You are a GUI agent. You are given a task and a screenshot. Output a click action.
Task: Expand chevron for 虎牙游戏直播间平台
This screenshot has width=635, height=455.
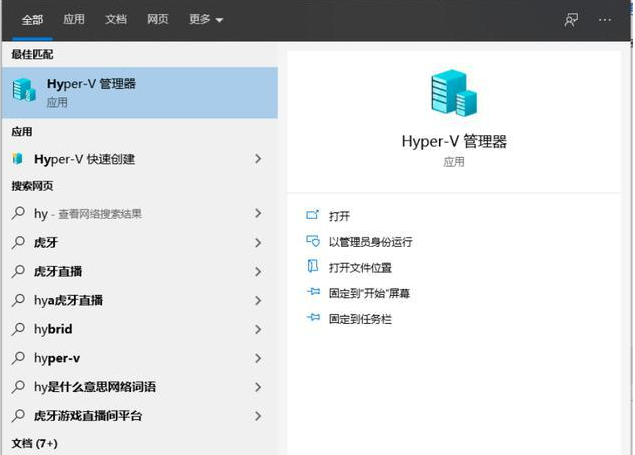(258, 416)
